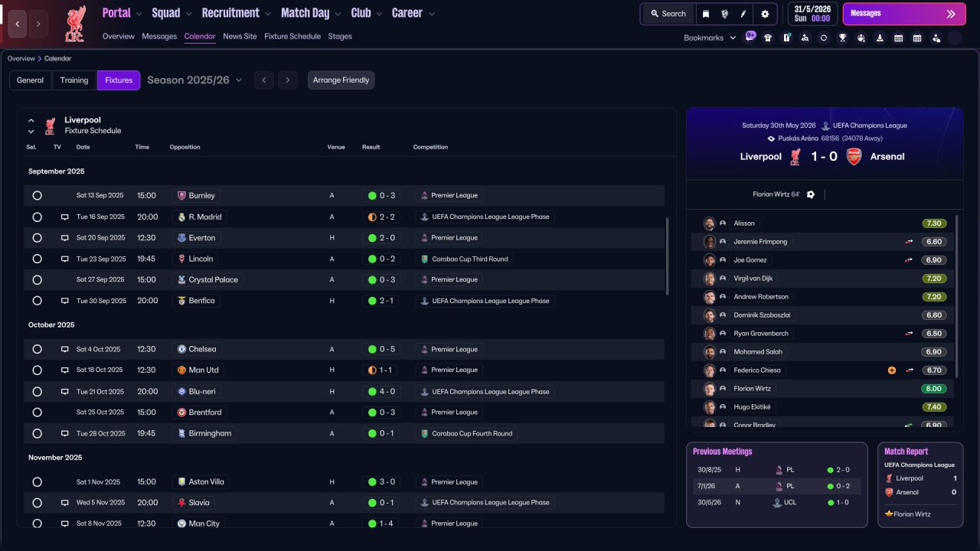
Task: Click the TV icon on Chelsea row
Action: pyautogui.click(x=65, y=349)
